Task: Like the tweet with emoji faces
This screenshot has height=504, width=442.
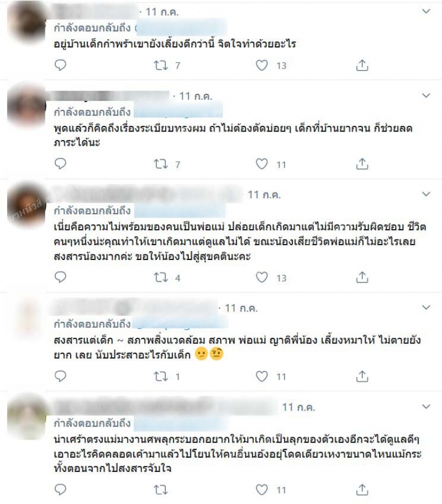Action: [261, 376]
